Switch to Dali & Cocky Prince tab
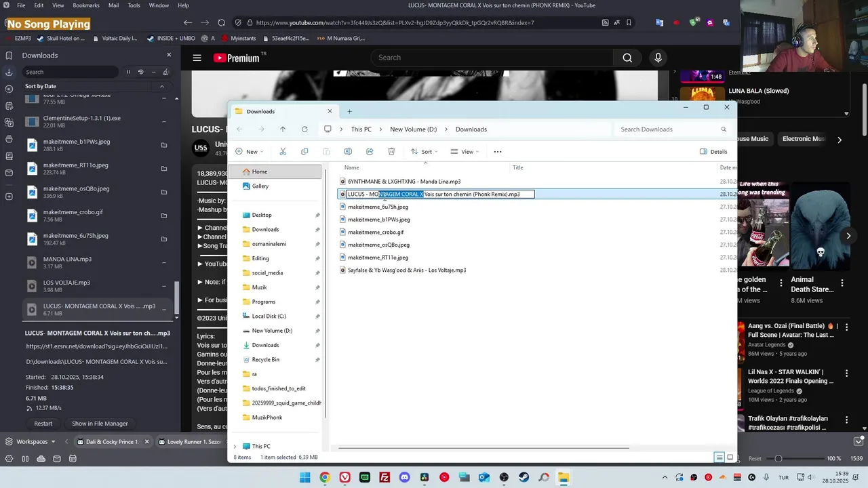This screenshot has width=868, height=488. (113, 442)
